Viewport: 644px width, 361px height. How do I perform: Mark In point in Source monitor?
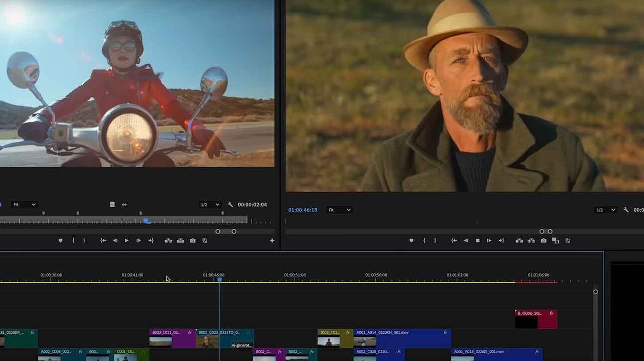point(73,240)
